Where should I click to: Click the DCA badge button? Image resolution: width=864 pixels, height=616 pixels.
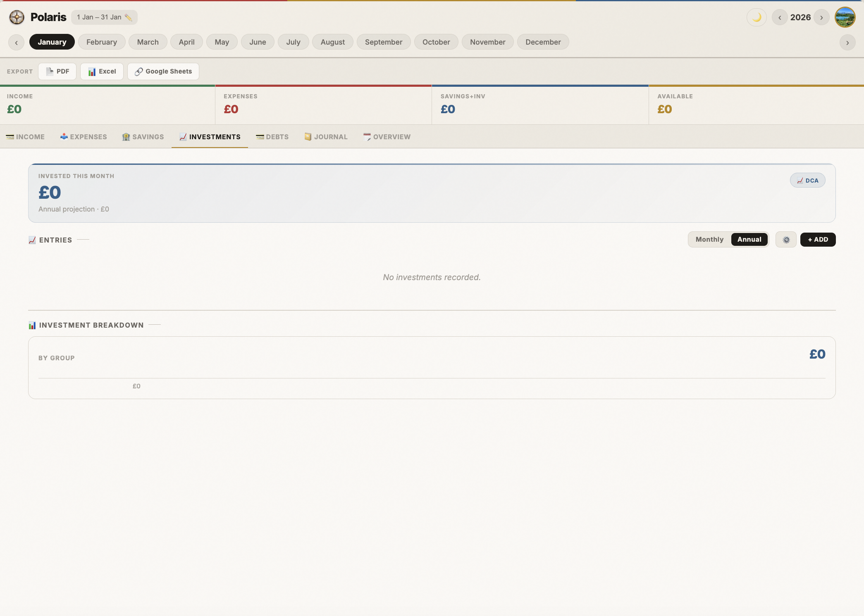click(808, 181)
